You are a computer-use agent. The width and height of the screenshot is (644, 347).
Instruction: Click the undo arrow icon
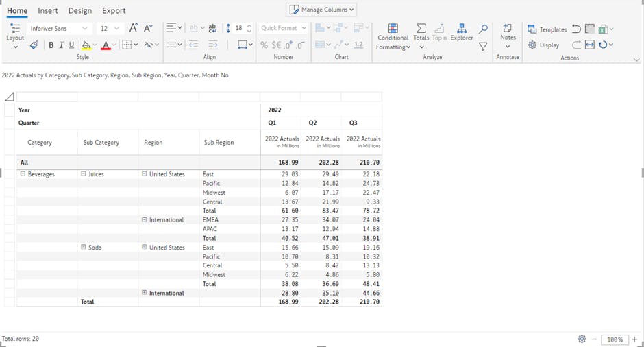coord(576,29)
